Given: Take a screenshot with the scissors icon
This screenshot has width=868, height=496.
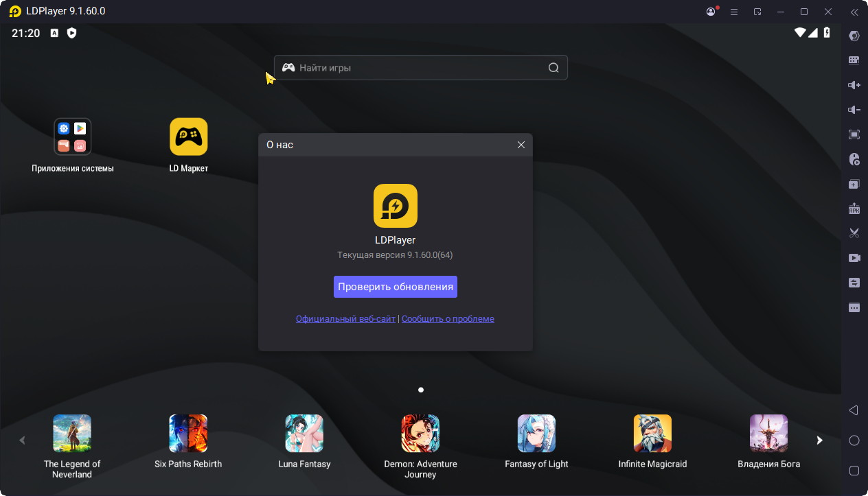Looking at the screenshot, I should click(x=854, y=233).
